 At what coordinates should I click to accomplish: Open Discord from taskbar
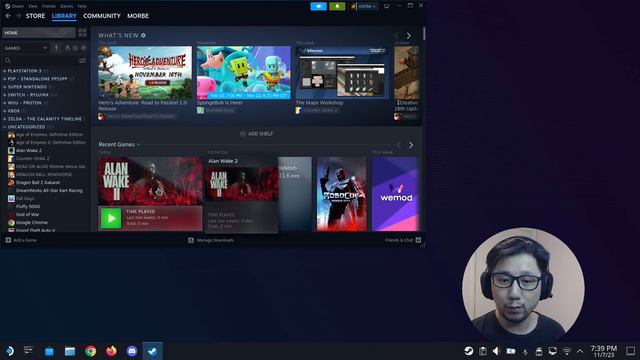(132, 351)
